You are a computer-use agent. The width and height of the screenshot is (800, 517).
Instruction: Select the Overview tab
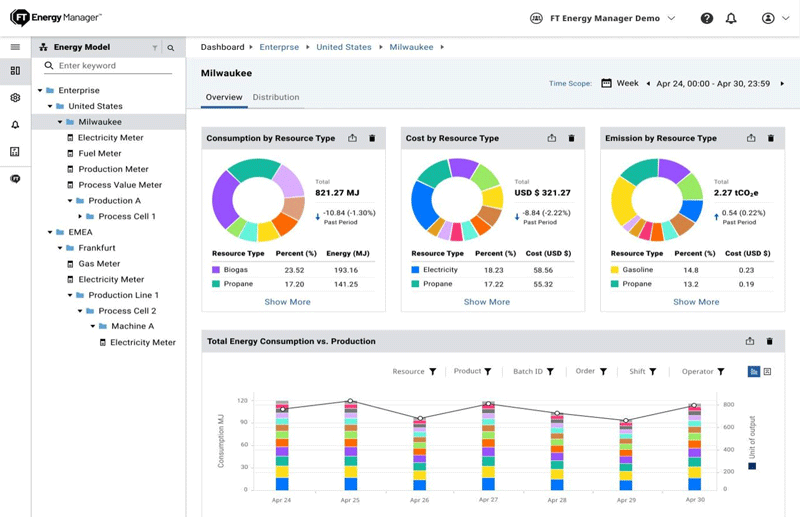coord(224,97)
